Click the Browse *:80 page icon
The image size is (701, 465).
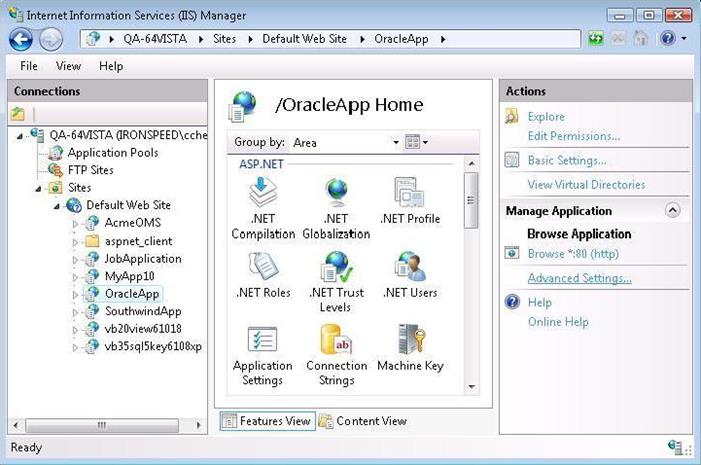[x=512, y=253]
